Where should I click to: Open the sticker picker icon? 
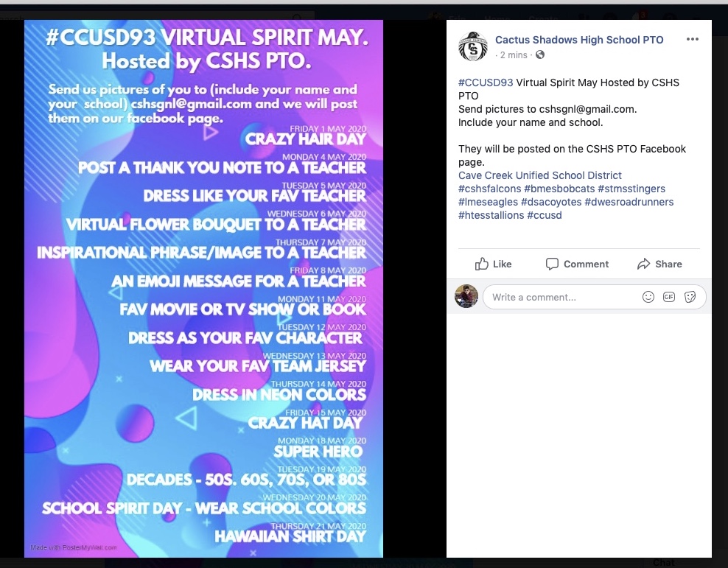[x=690, y=297]
